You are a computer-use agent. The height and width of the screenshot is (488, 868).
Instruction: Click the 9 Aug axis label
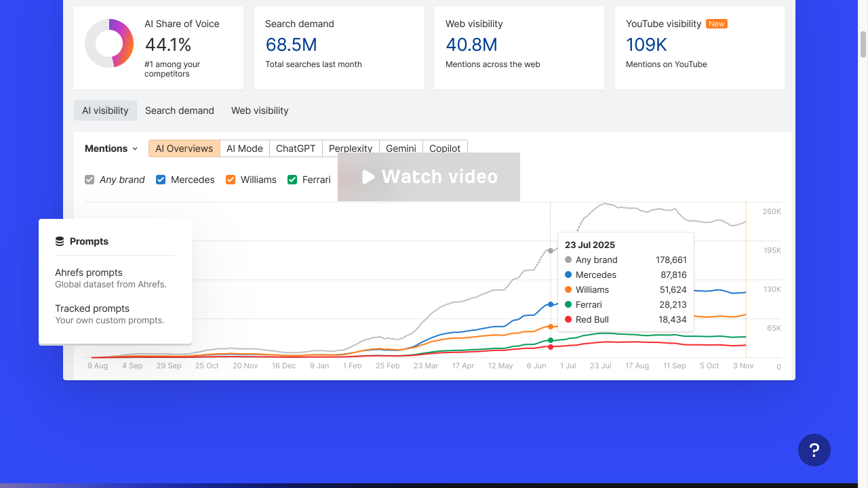point(98,366)
